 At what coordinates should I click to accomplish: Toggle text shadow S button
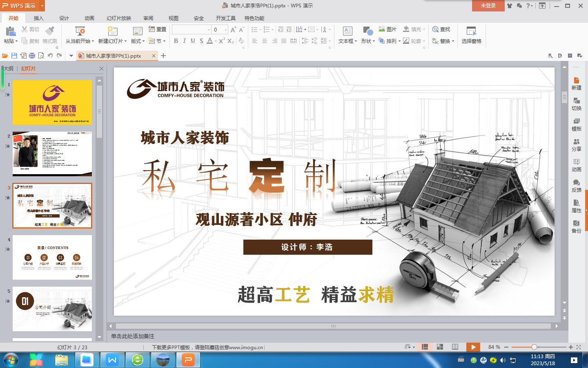click(x=201, y=41)
